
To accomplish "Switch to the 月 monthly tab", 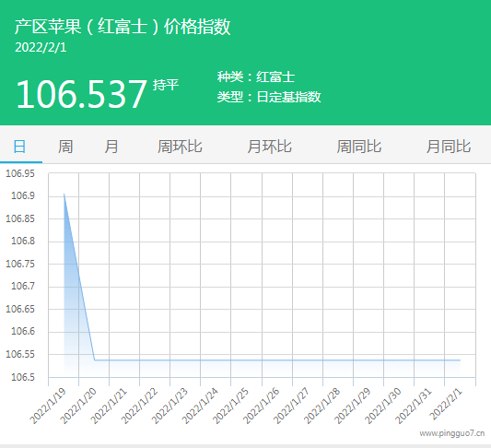I will [x=111, y=147].
